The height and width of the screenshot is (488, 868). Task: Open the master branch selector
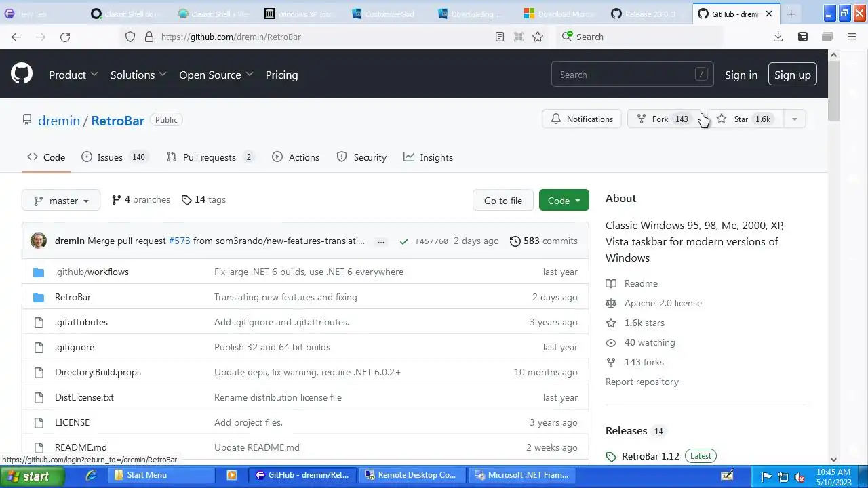point(61,200)
